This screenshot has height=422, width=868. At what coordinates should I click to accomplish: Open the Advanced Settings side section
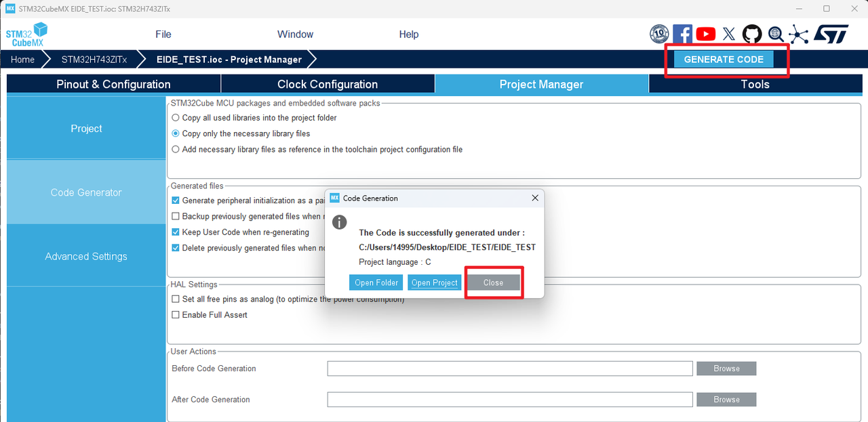pyautogui.click(x=86, y=256)
